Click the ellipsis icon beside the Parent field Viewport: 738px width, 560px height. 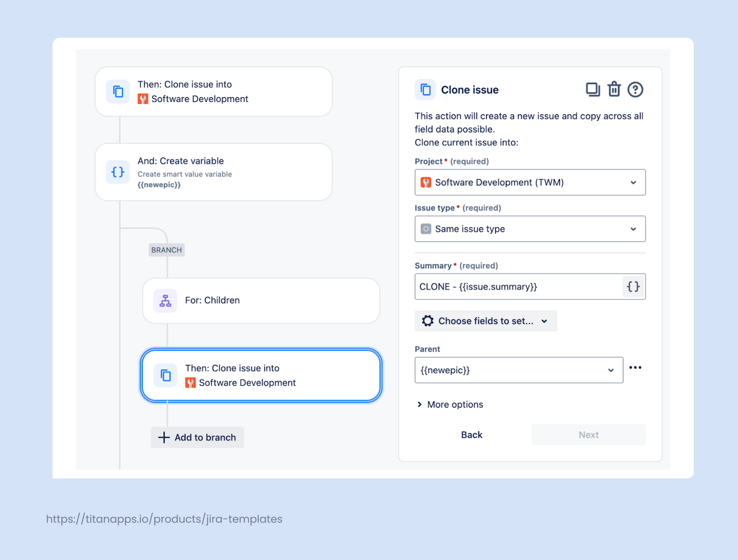[x=636, y=367]
